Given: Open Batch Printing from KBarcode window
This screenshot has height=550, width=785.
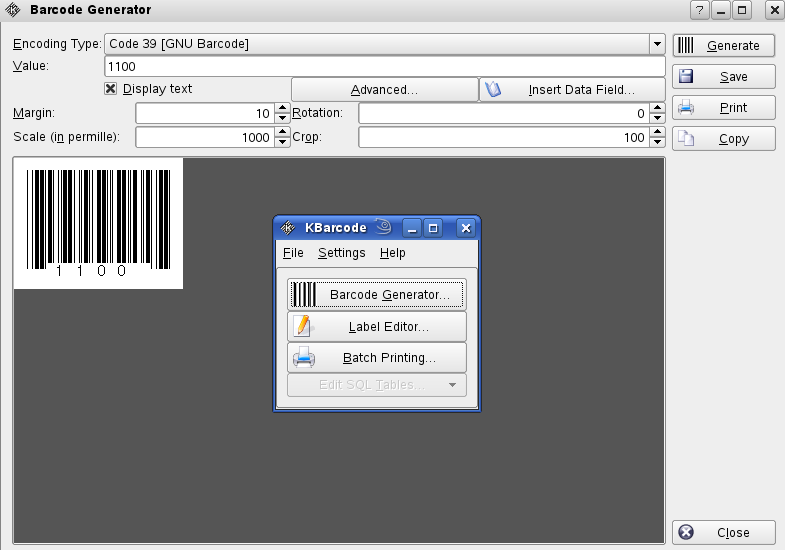Looking at the screenshot, I should coord(377,358).
